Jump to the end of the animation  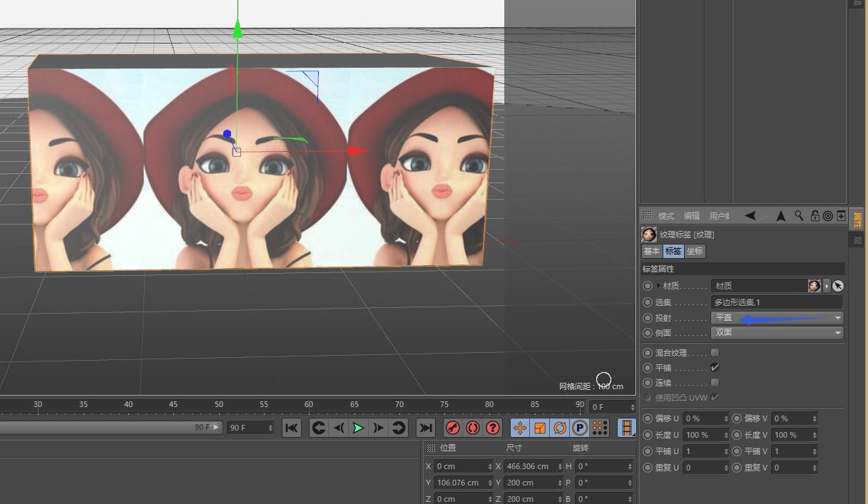click(425, 428)
